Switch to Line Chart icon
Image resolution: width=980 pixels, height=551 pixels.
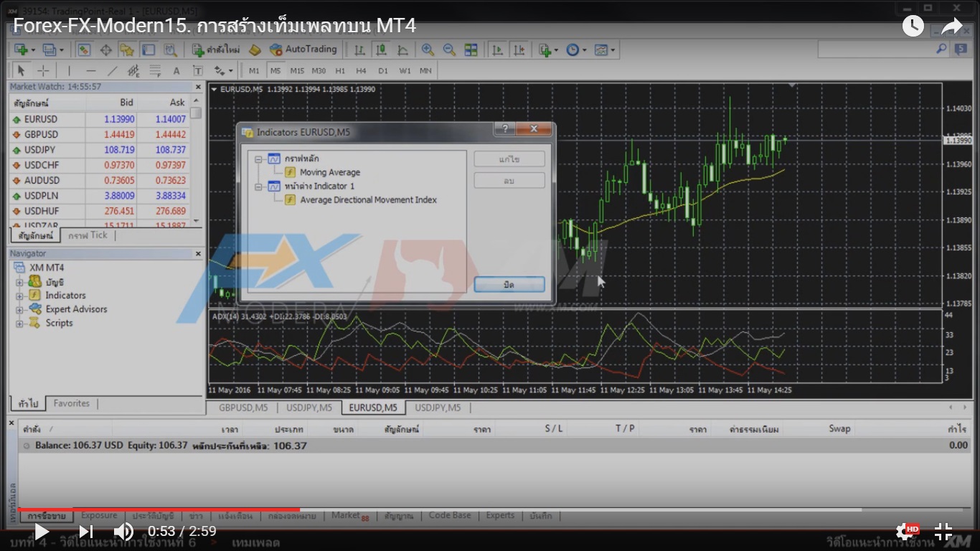(402, 50)
